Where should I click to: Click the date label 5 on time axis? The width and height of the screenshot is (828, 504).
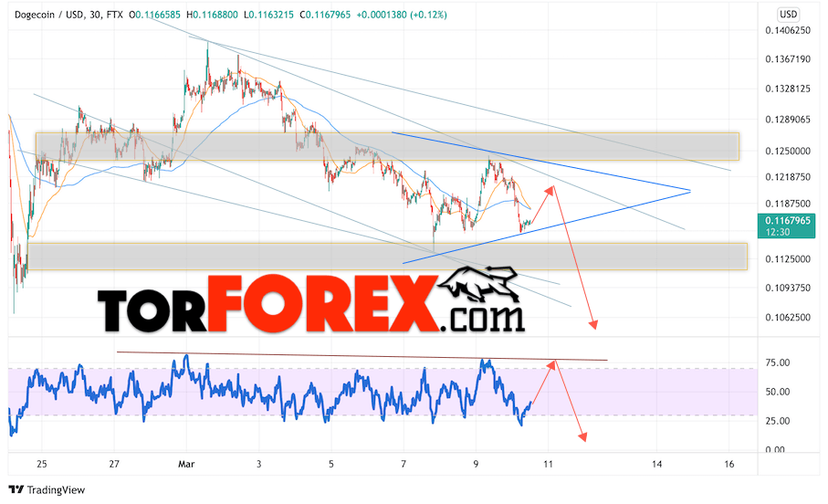331,464
